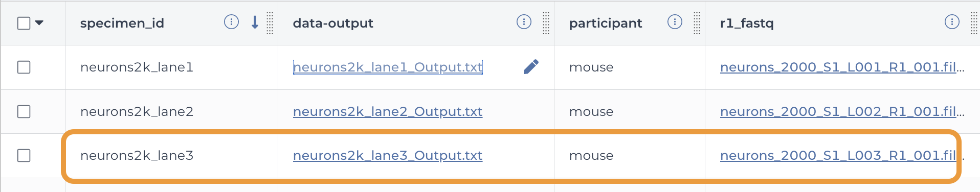980x192 pixels.
Task: Grab the participant column resize handle
Action: coord(697,23)
